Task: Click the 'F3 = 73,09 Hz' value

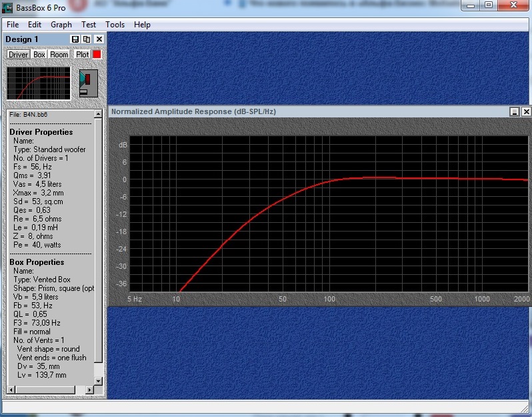Action: point(37,323)
